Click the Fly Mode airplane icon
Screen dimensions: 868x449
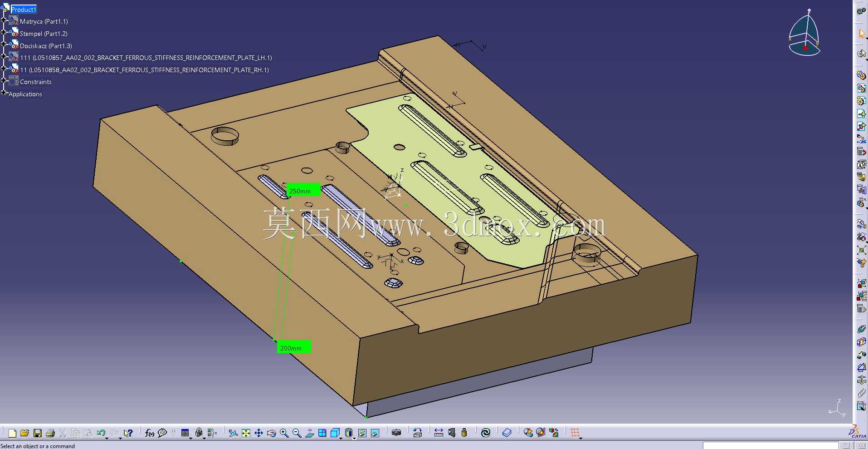click(x=233, y=433)
